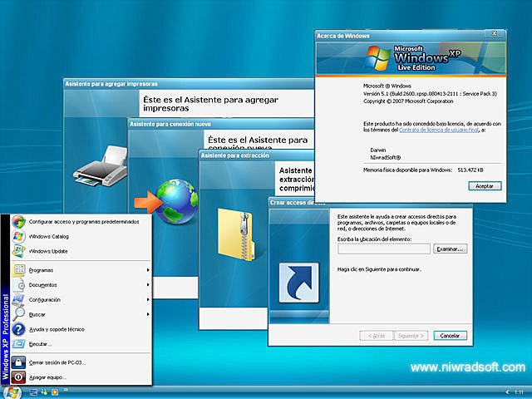Expand Programas submenu arrow
The image size is (532, 399).
pyautogui.click(x=148, y=270)
